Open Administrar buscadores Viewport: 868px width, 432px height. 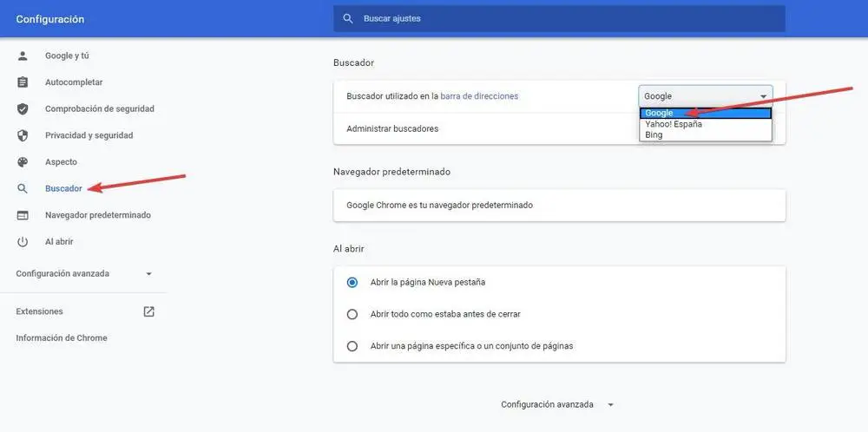(392, 128)
